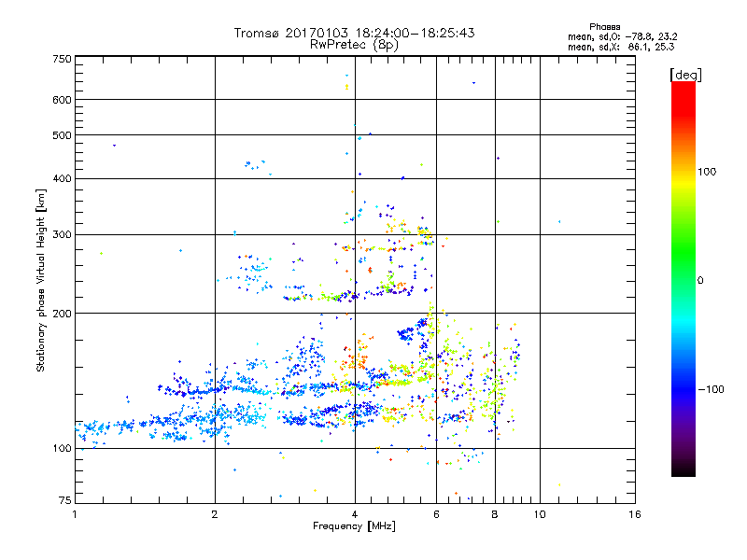Click the plot title 'Tromsø 20170103 18:24:00-18:25:43'

tap(354, 33)
